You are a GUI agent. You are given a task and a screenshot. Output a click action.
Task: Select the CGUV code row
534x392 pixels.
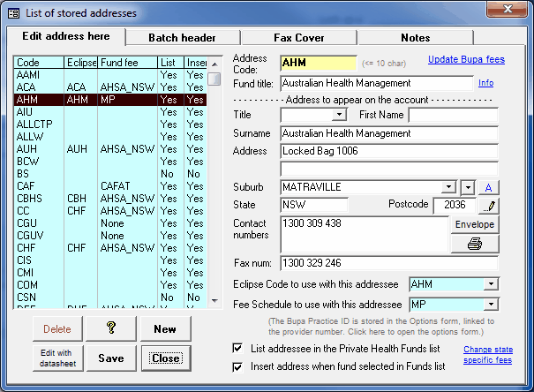click(x=110, y=236)
